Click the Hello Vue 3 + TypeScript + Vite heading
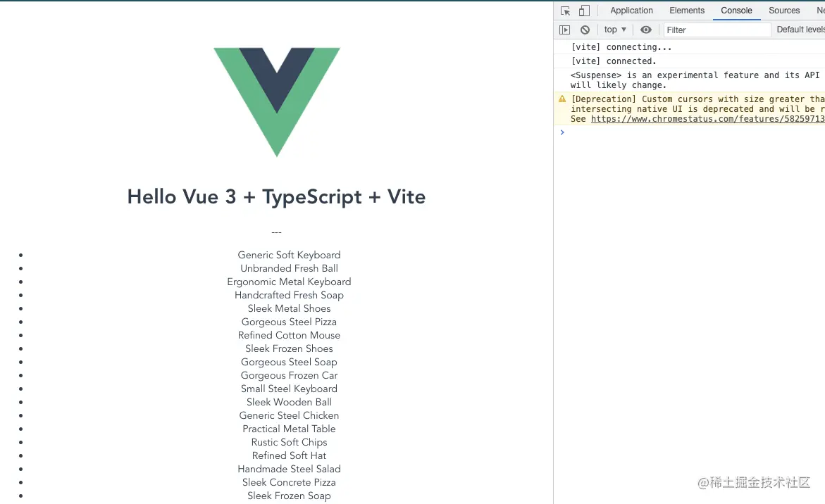The height and width of the screenshot is (504, 825). coord(276,196)
